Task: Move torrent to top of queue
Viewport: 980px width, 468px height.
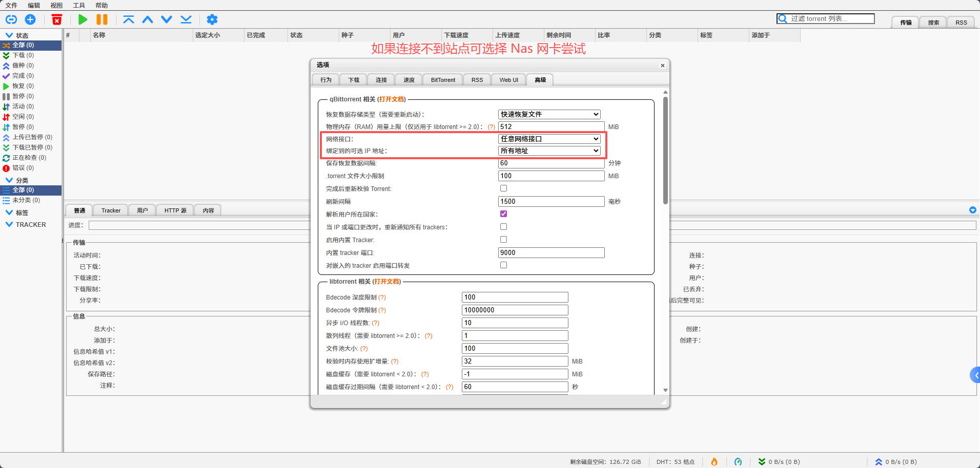Action: (128, 19)
